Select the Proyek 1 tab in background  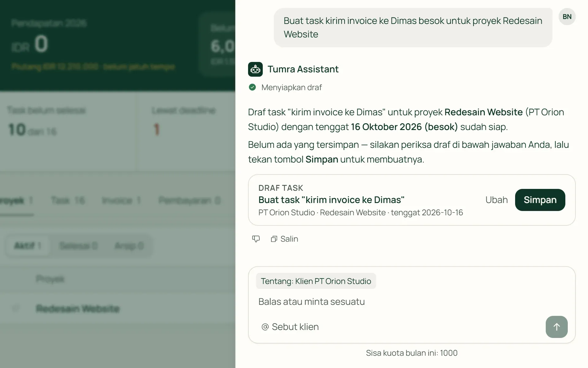pos(16,201)
